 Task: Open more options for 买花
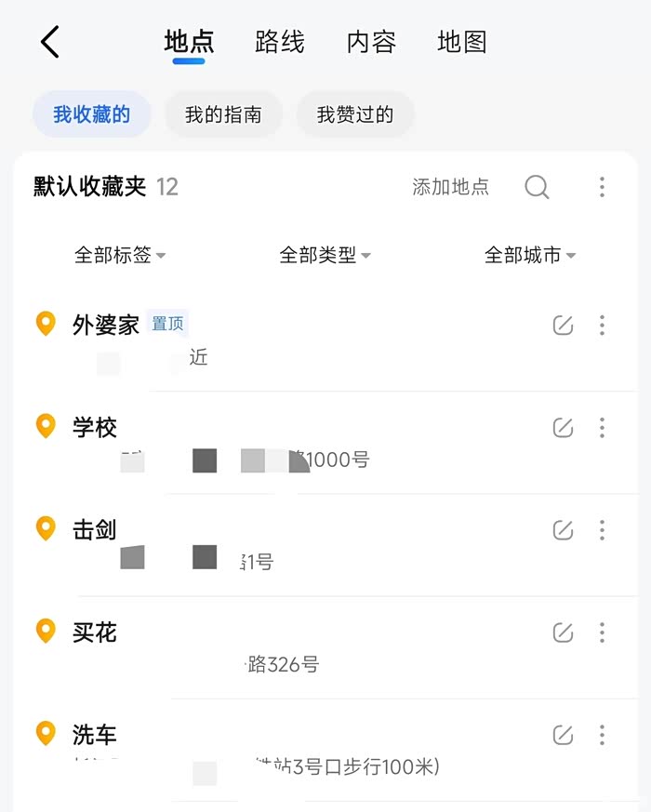(x=602, y=632)
